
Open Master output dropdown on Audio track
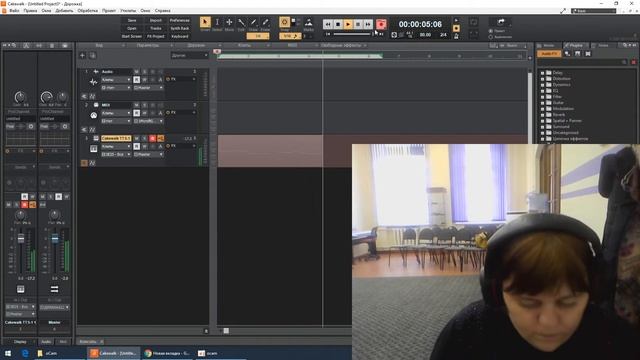[x=149, y=88]
